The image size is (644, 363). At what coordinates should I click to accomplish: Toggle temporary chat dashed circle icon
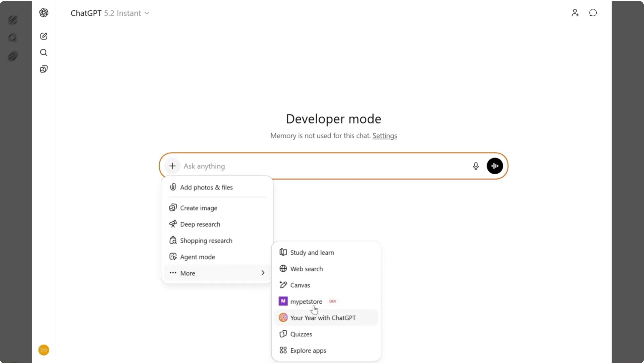593,13
